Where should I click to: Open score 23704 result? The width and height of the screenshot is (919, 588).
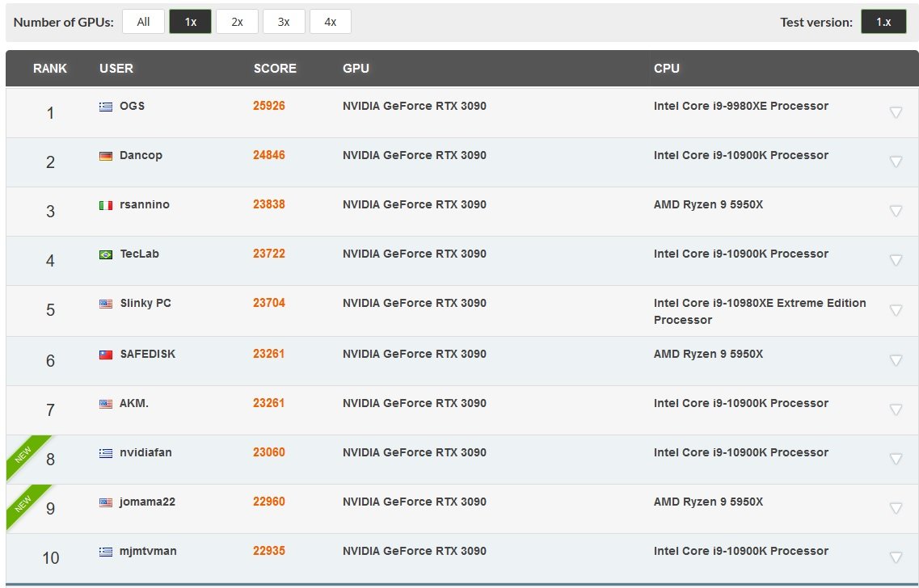pyautogui.click(x=269, y=303)
